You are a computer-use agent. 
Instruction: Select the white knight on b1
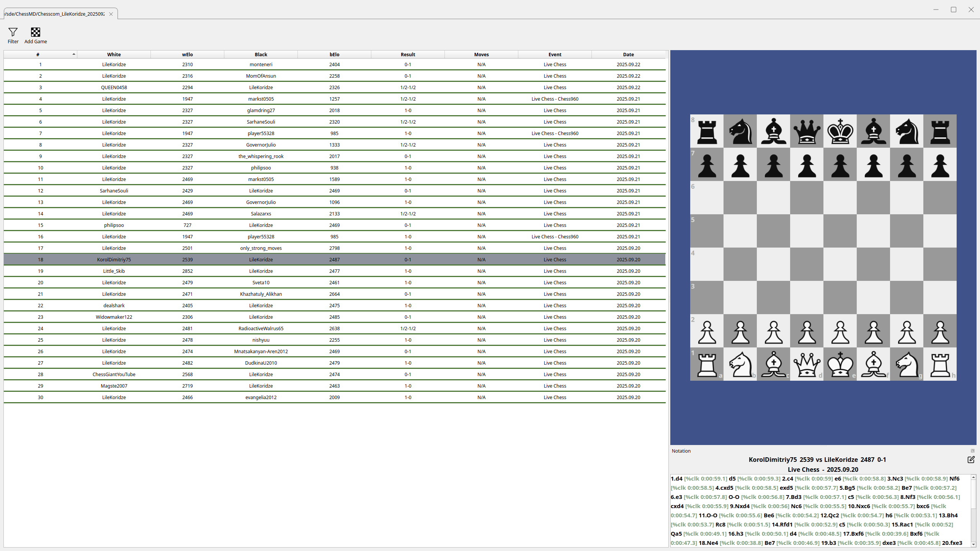[740, 364]
